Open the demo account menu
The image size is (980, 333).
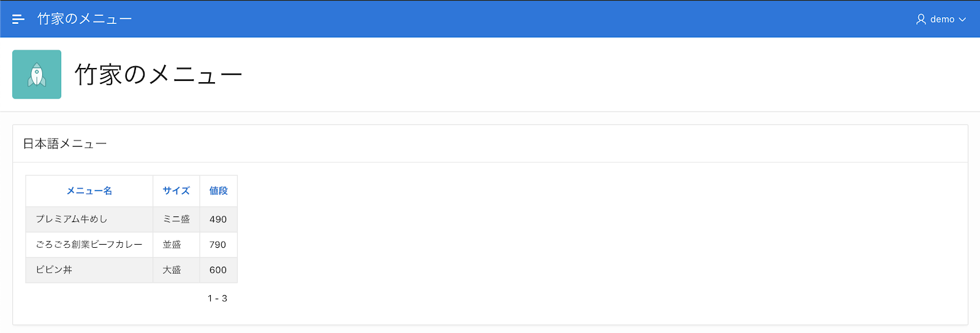941,19
